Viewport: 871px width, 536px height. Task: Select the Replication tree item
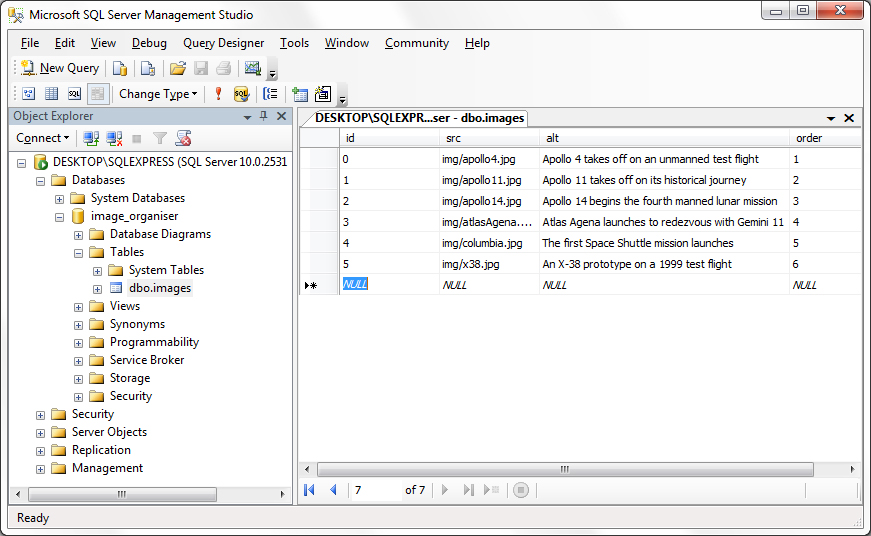click(101, 450)
